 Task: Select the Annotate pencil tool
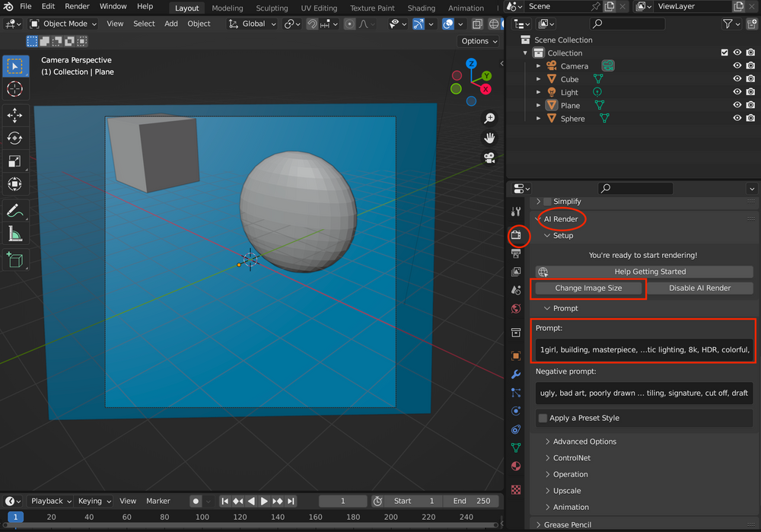pos(15,211)
